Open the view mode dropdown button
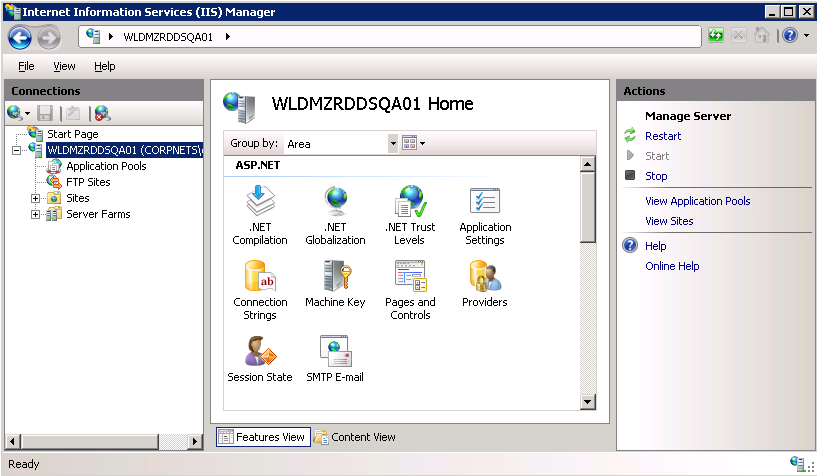The height and width of the screenshot is (476, 817). point(413,143)
